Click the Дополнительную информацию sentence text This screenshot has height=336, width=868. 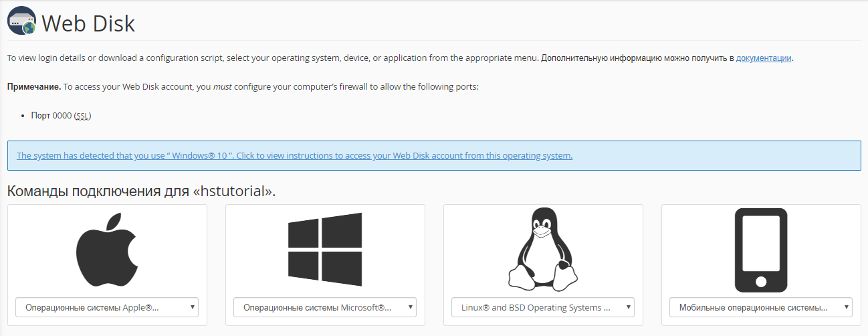pyautogui.click(x=635, y=58)
